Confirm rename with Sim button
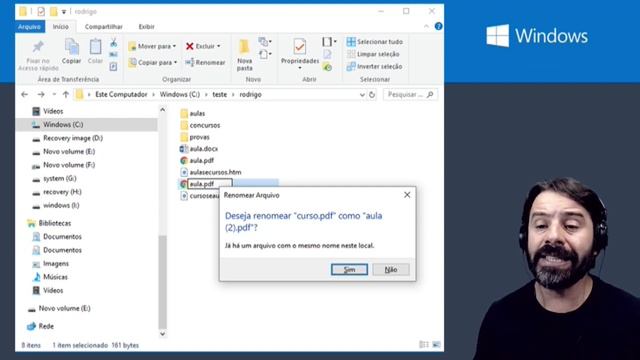The image size is (640, 360). 349,269
